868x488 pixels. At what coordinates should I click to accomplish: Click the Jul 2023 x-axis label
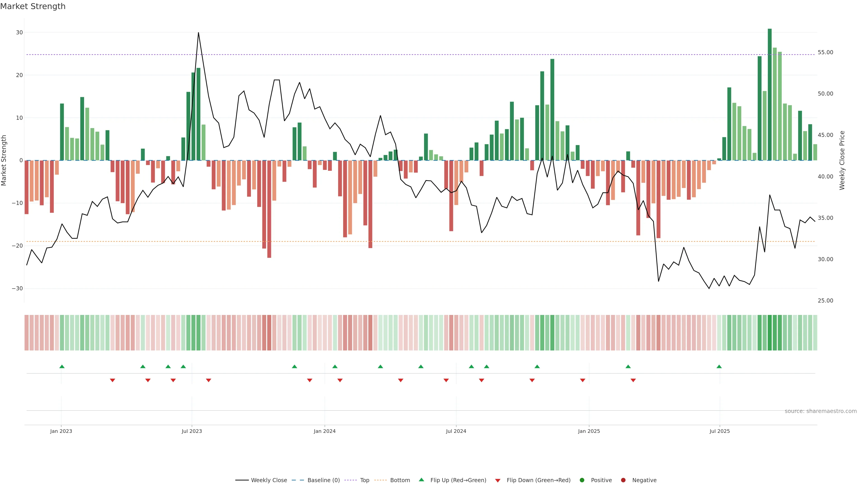click(x=192, y=431)
